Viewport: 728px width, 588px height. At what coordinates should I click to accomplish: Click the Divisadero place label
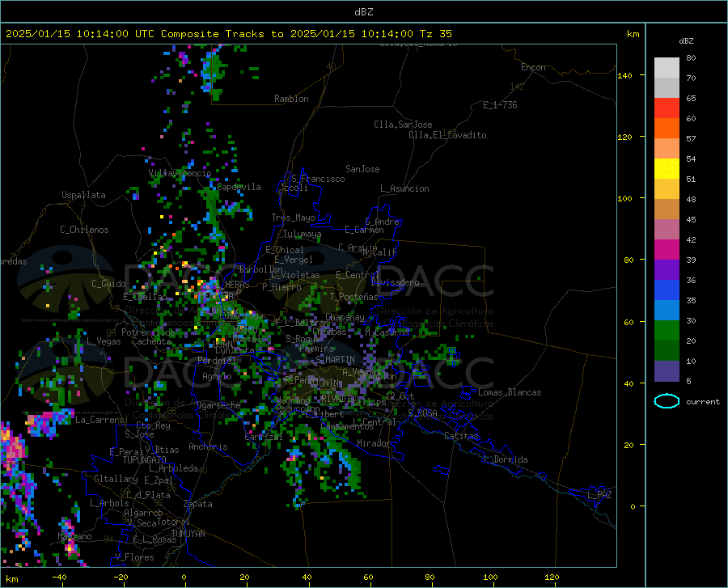(x=395, y=282)
